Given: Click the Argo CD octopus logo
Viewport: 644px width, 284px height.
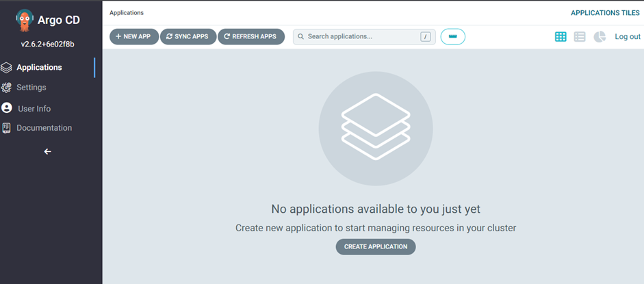Looking at the screenshot, I should (x=25, y=20).
